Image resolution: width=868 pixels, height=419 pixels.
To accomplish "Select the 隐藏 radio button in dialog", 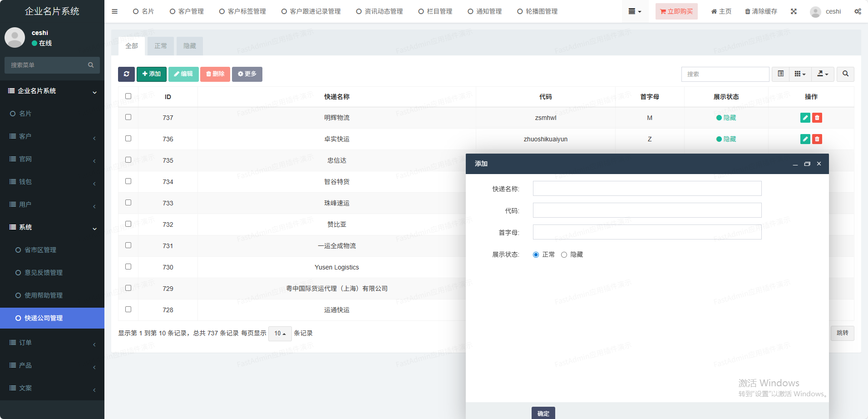I will click(x=564, y=255).
